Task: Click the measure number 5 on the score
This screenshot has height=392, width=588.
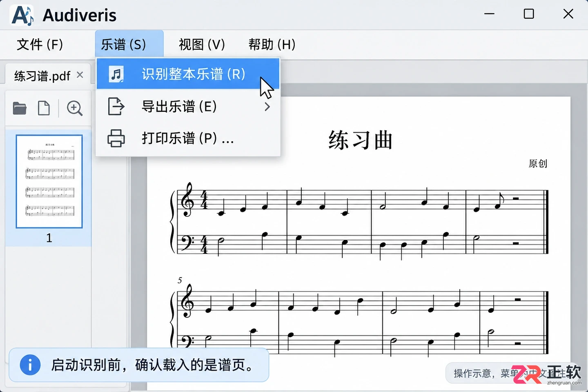Action: coord(180,280)
